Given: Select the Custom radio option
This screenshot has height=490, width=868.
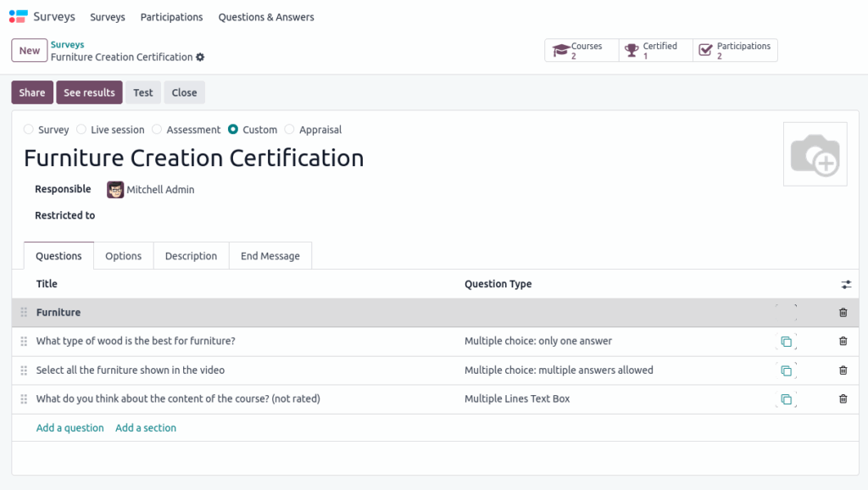Looking at the screenshot, I should (233, 130).
